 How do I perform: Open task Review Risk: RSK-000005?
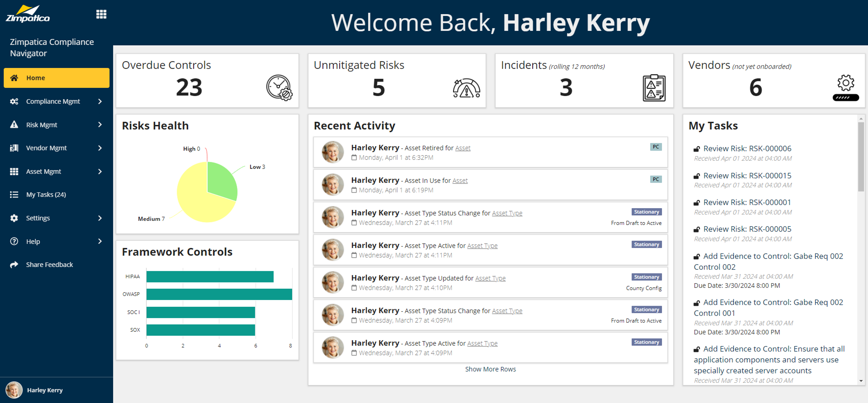pos(747,229)
